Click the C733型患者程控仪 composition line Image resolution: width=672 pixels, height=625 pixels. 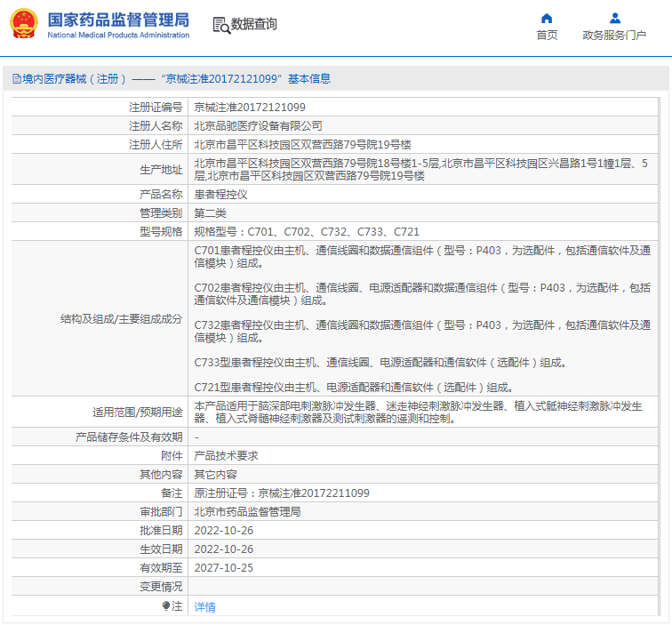[380, 363]
